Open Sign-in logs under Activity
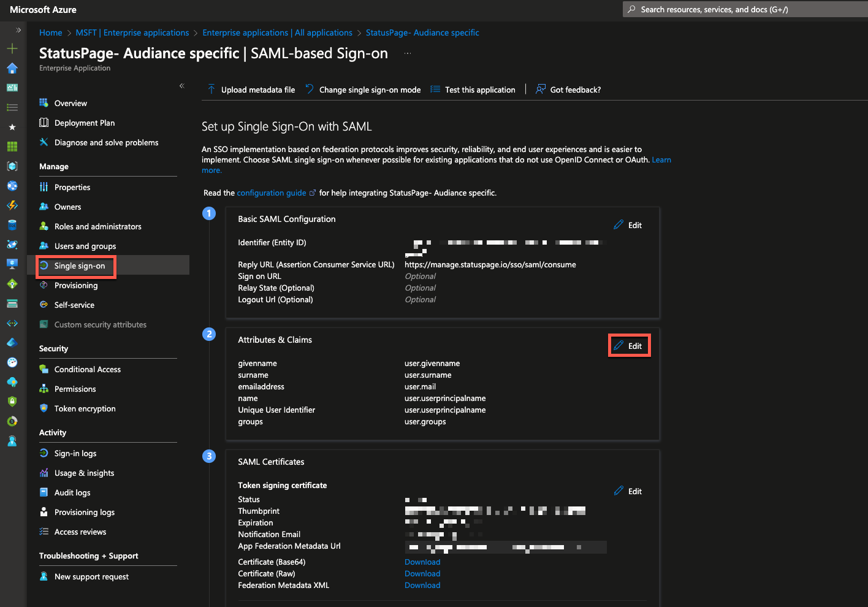The height and width of the screenshot is (607, 868). [74, 453]
